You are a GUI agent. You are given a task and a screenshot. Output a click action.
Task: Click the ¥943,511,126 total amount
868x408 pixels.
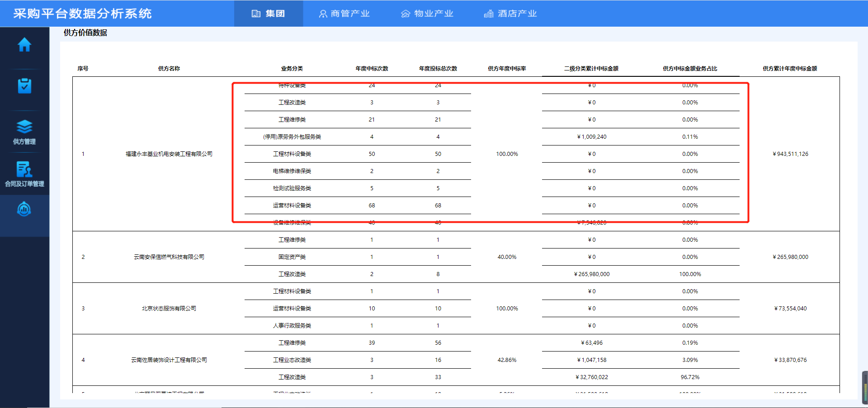click(x=790, y=154)
